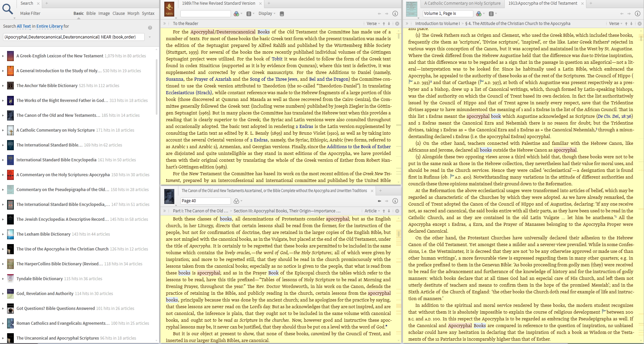This screenshot has width=644, height=344.
Task: Open Verse dropdown in Apocrypha panel
Action: [x=616, y=24]
